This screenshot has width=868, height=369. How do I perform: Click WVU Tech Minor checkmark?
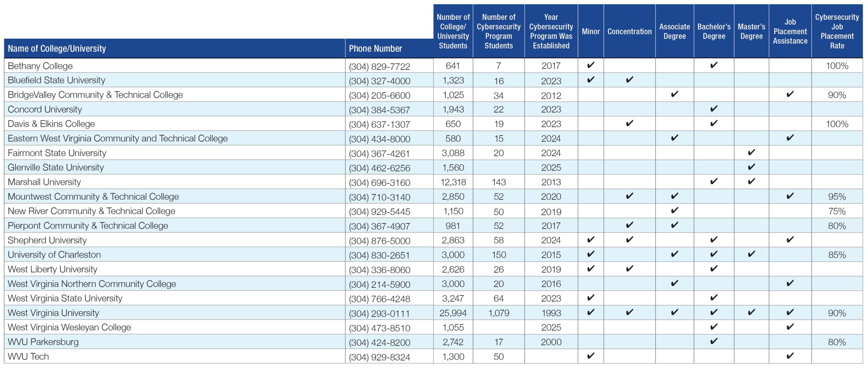pyautogui.click(x=590, y=356)
